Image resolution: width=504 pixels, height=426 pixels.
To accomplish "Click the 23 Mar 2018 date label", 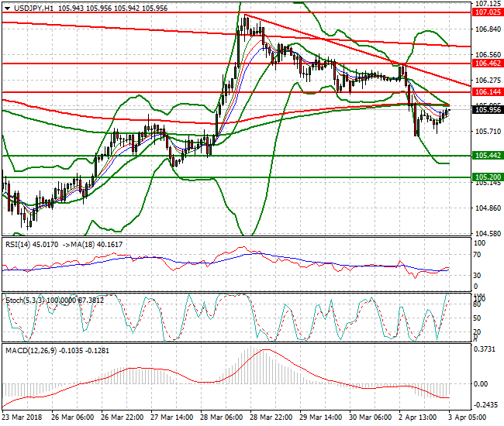I will point(22,417).
